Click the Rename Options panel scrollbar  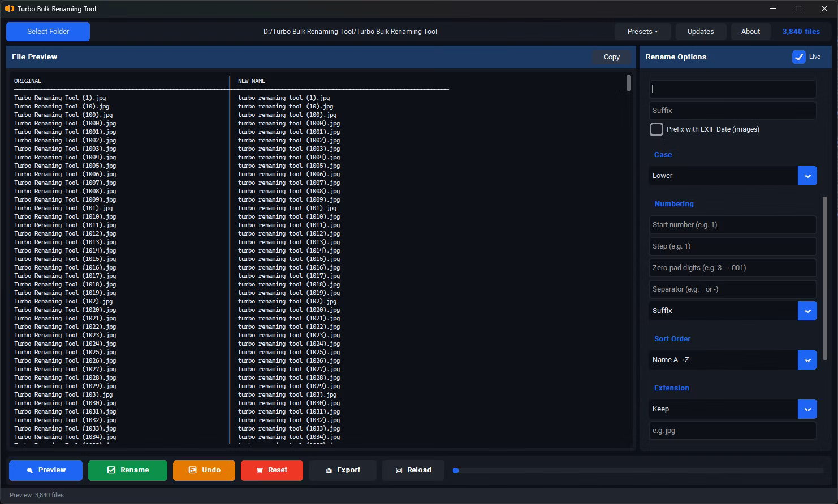824,278
